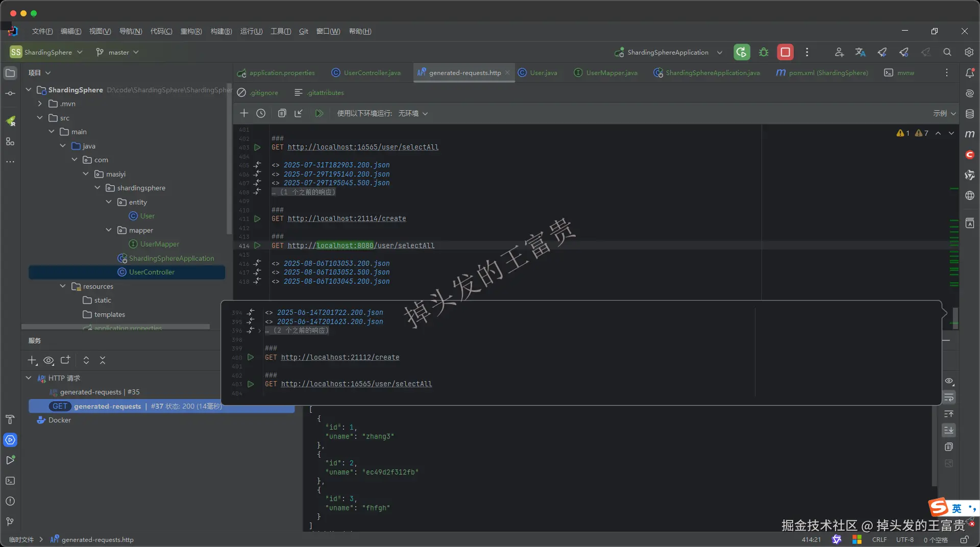This screenshot has height=547, width=980.
Task: Add a service in Services panel
Action: (32, 360)
